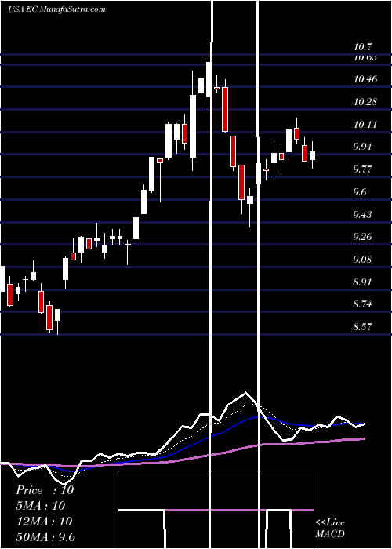The height and width of the screenshot is (549, 392).
Task: Click the pink 50MA line in the indicator panel
Action: click(x=182, y=459)
